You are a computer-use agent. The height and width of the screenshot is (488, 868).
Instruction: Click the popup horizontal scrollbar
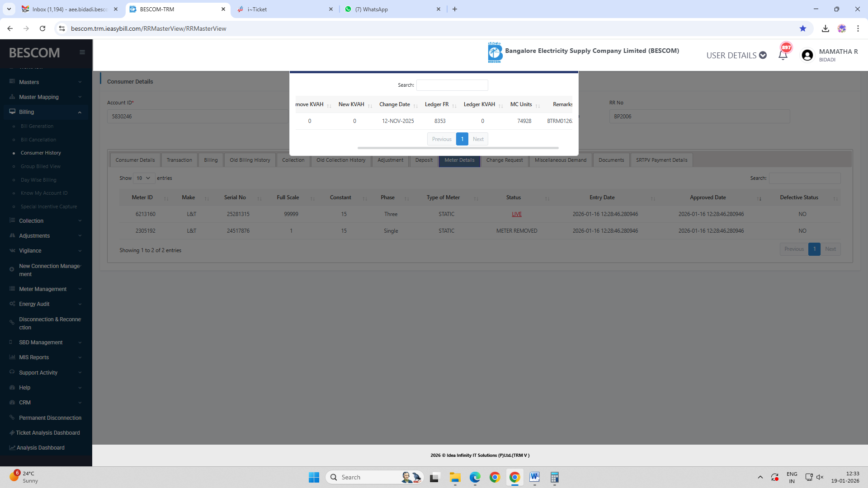click(x=458, y=148)
